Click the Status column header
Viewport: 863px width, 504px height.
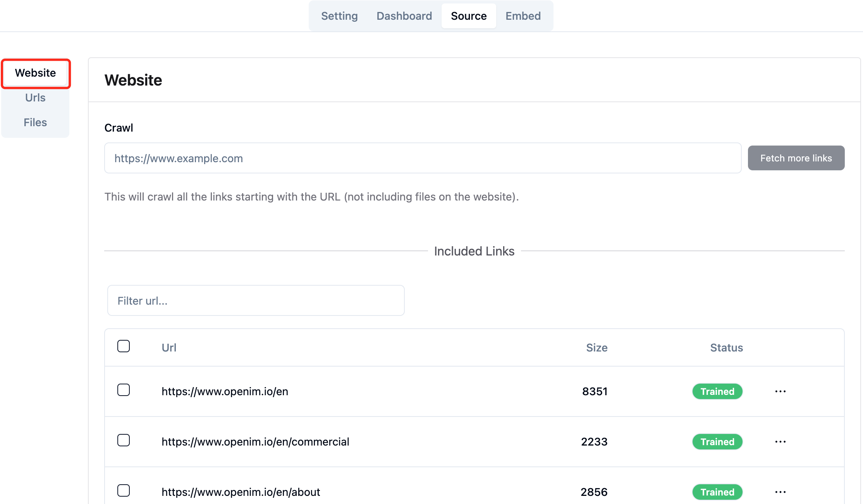[726, 348]
